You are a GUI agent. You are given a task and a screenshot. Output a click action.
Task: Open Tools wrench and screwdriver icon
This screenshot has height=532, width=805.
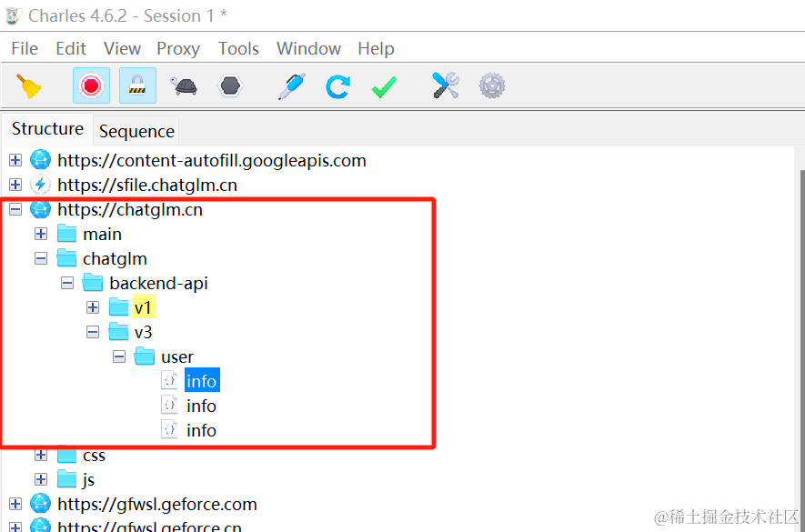tap(445, 85)
